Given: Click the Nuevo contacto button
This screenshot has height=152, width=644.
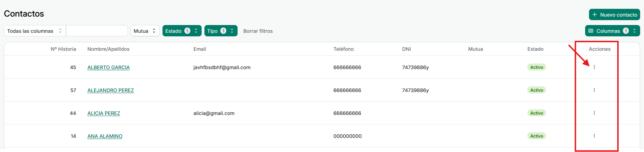Looking at the screenshot, I should (x=614, y=15).
